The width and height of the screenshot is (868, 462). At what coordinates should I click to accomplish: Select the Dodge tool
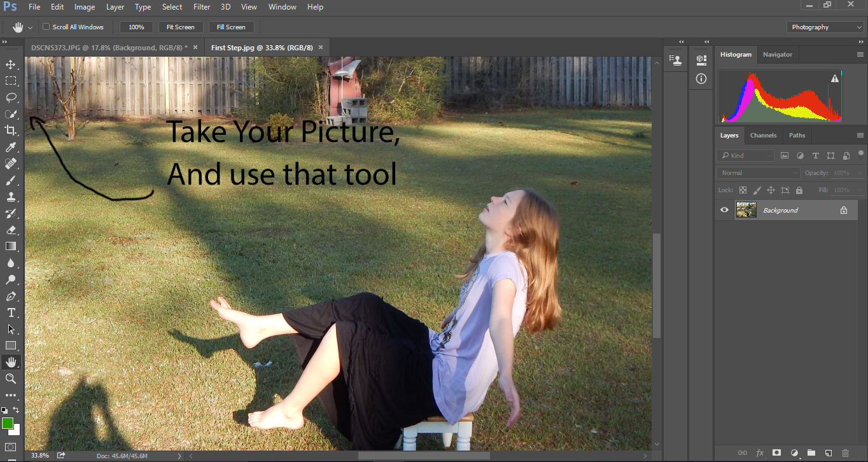tap(11, 279)
